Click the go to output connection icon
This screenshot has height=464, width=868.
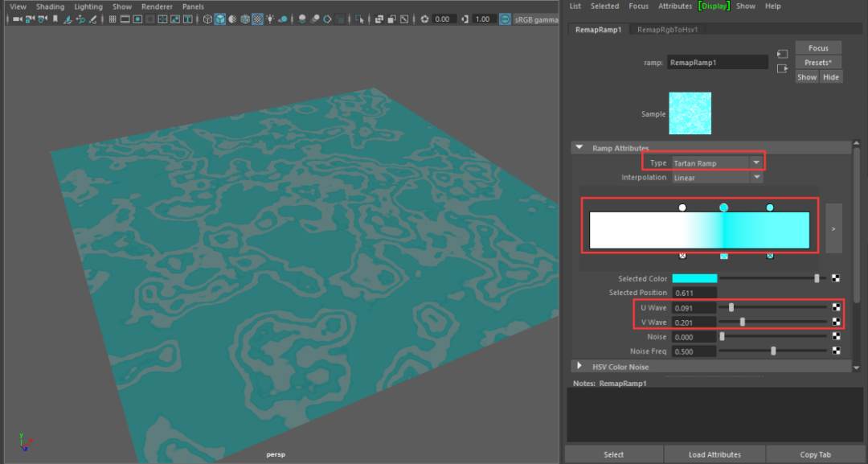(782, 68)
